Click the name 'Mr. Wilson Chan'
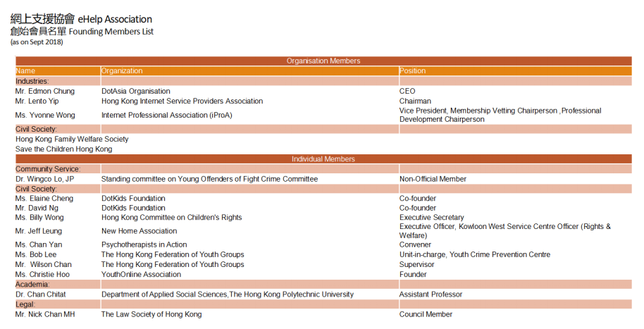 (43, 264)
